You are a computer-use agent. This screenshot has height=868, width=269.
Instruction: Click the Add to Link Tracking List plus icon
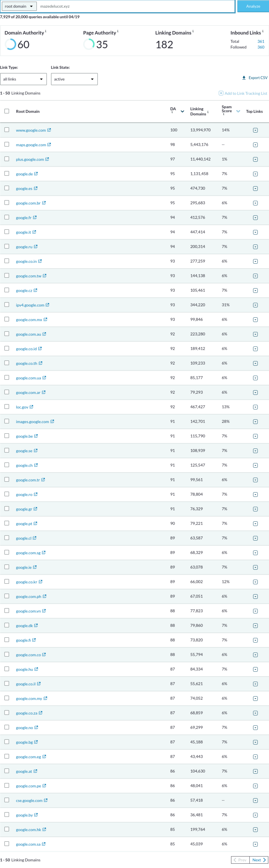[221, 93]
